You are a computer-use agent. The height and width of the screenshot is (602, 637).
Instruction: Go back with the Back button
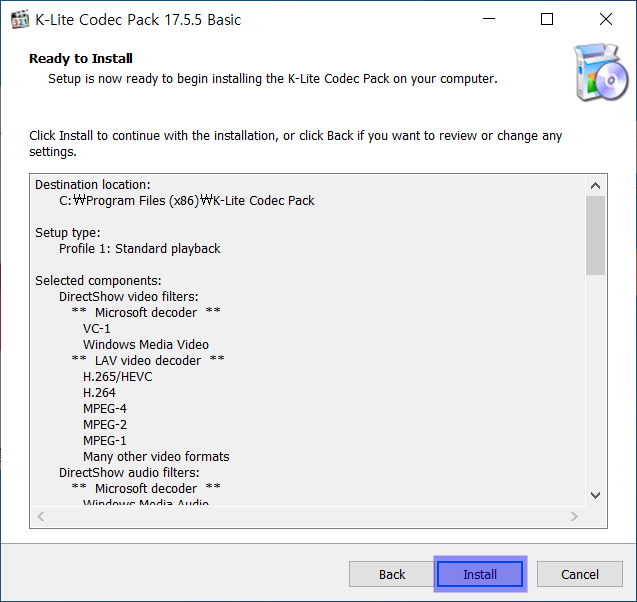[392, 574]
